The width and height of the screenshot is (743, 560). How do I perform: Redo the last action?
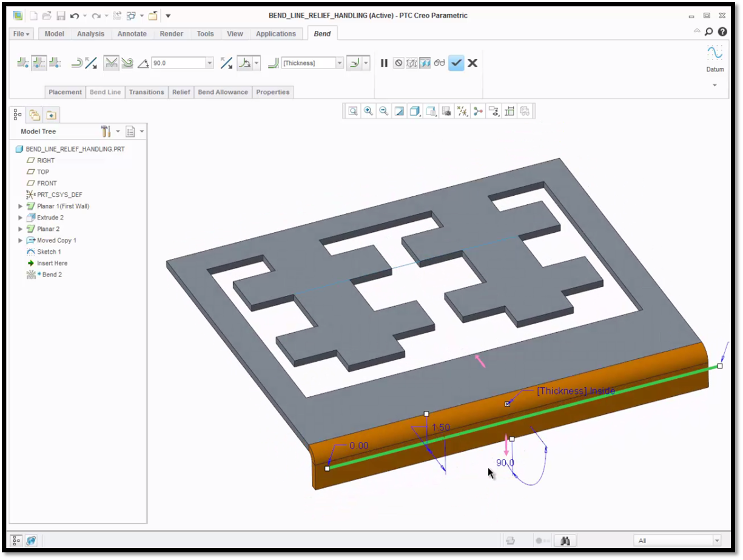(96, 16)
